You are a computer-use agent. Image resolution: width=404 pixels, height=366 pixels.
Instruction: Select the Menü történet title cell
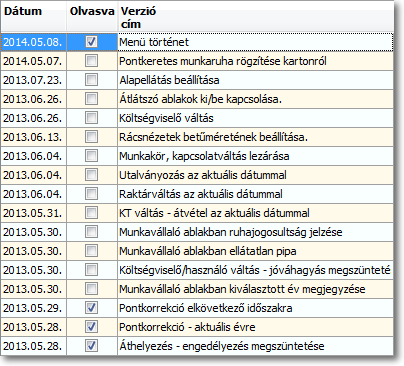[x=255, y=42]
